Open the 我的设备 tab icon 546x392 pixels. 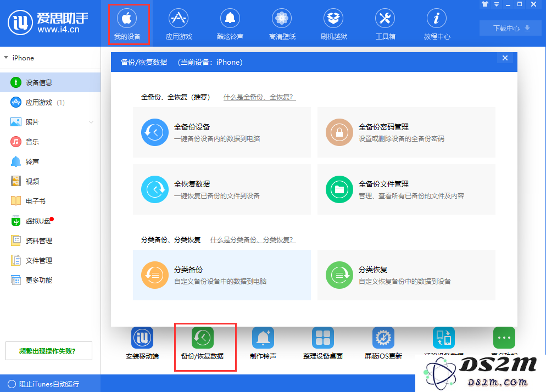coord(127,18)
